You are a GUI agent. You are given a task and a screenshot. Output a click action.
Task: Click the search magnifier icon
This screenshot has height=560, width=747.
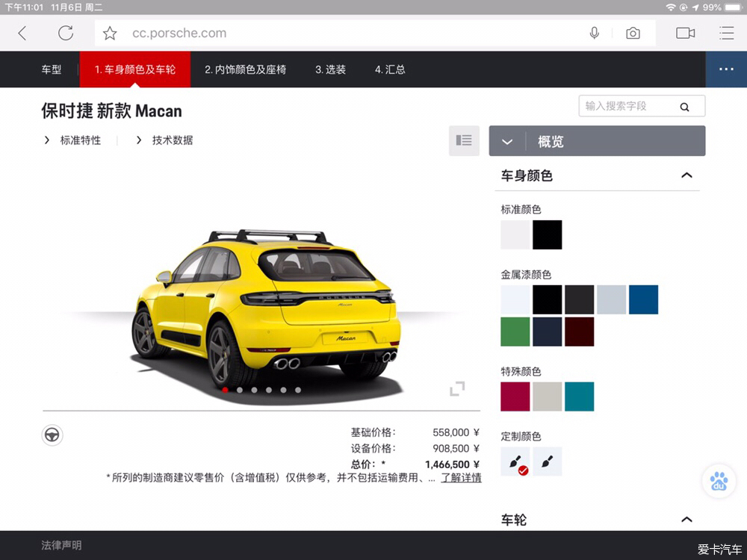coord(684,107)
